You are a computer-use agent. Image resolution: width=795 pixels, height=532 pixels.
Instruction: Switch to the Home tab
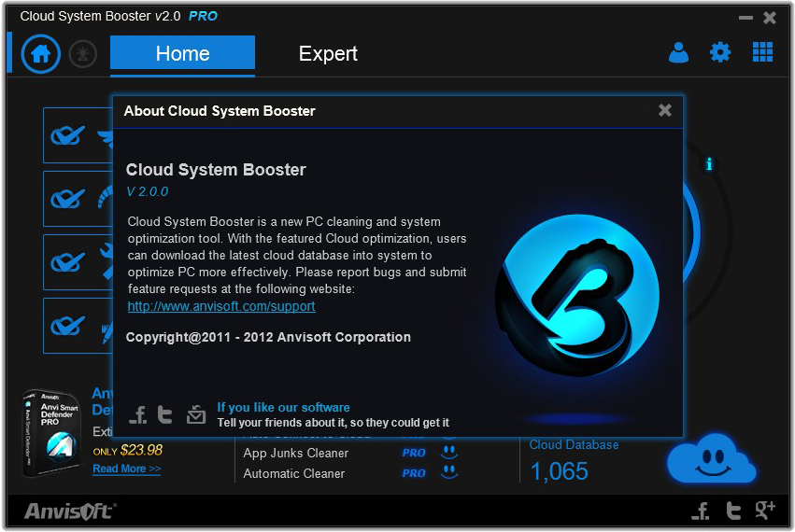(x=182, y=54)
